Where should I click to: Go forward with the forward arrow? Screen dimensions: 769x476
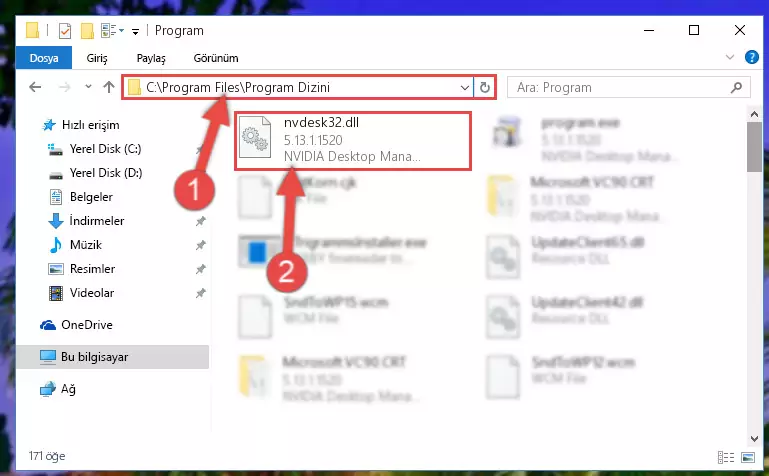[x=64, y=87]
